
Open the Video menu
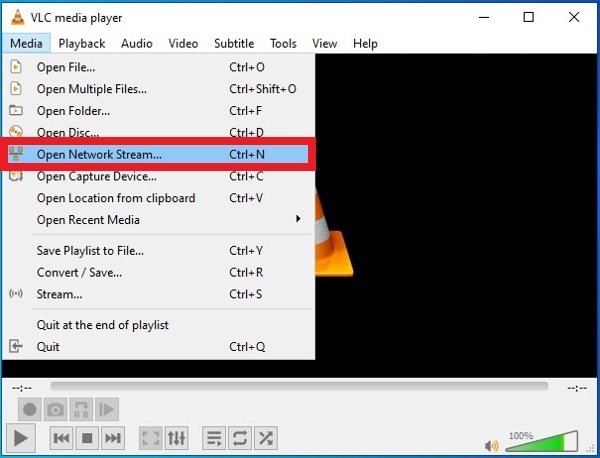(x=183, y=44)
